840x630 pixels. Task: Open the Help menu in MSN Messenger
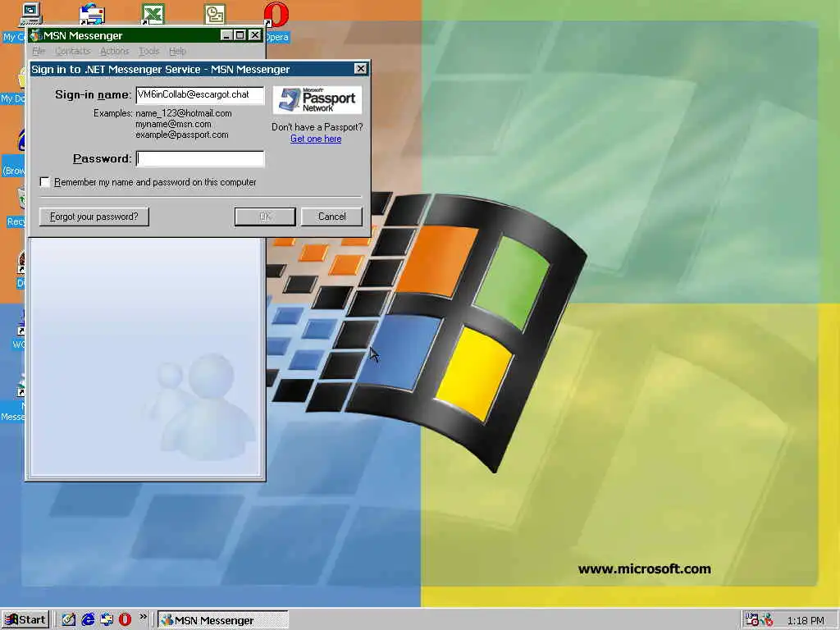tap(177, 51)
